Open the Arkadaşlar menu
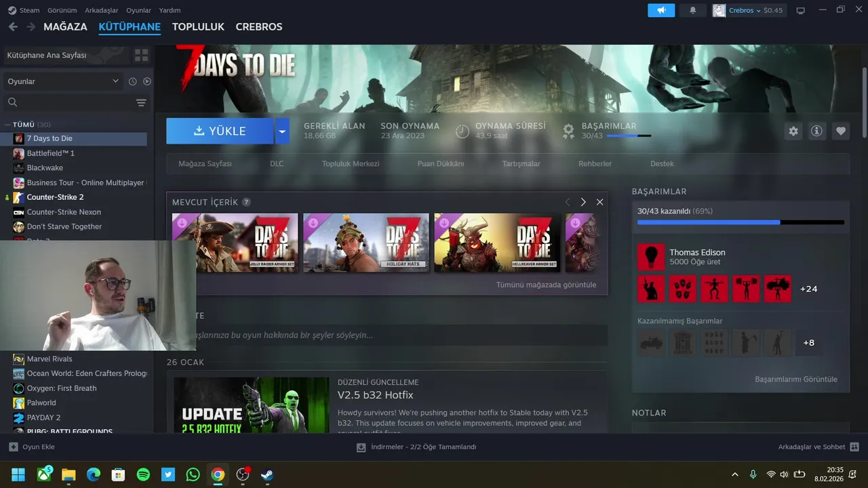The image size is (868, 488). (102, 10)
